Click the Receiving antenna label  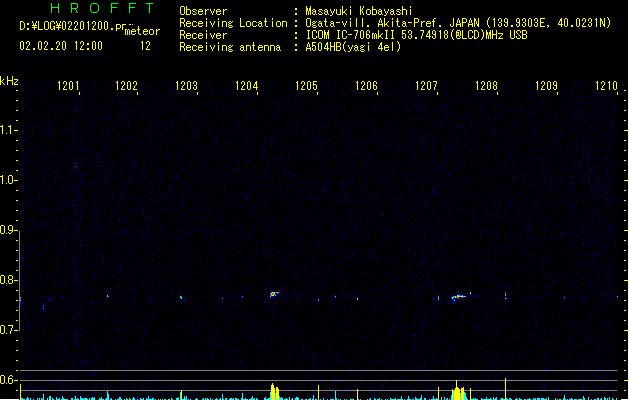click(x=230, y=47)
